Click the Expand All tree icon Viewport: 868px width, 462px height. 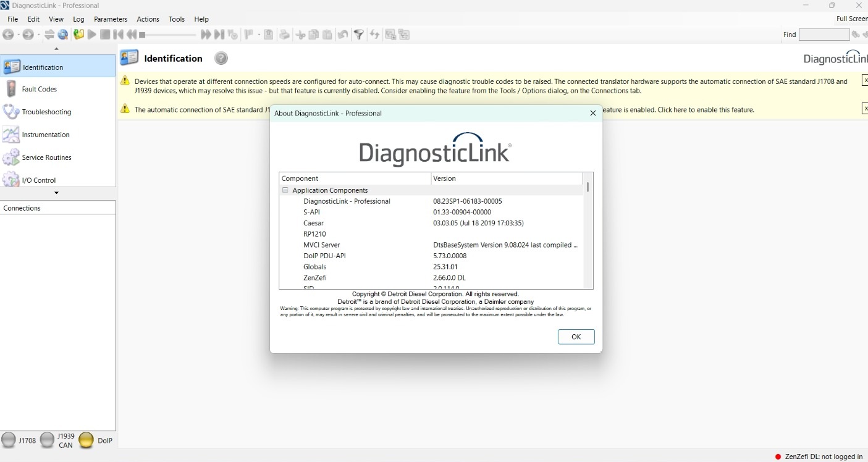tap(390, 35)
